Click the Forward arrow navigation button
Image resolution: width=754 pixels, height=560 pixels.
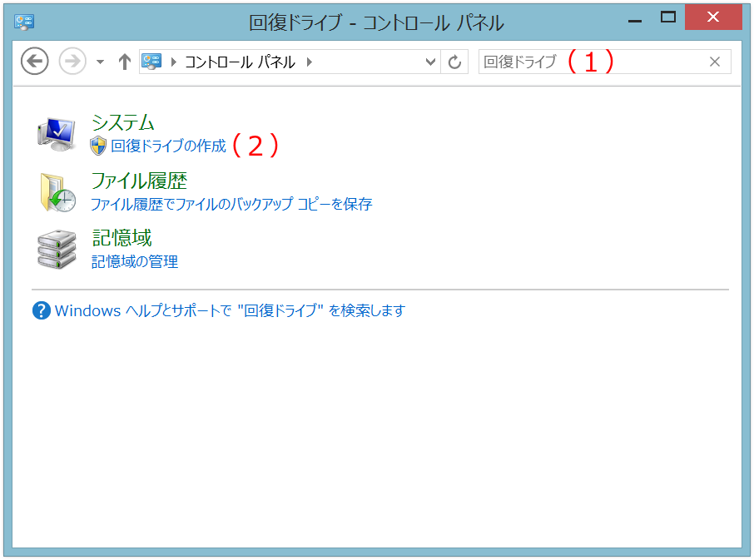tap(72, 61)
